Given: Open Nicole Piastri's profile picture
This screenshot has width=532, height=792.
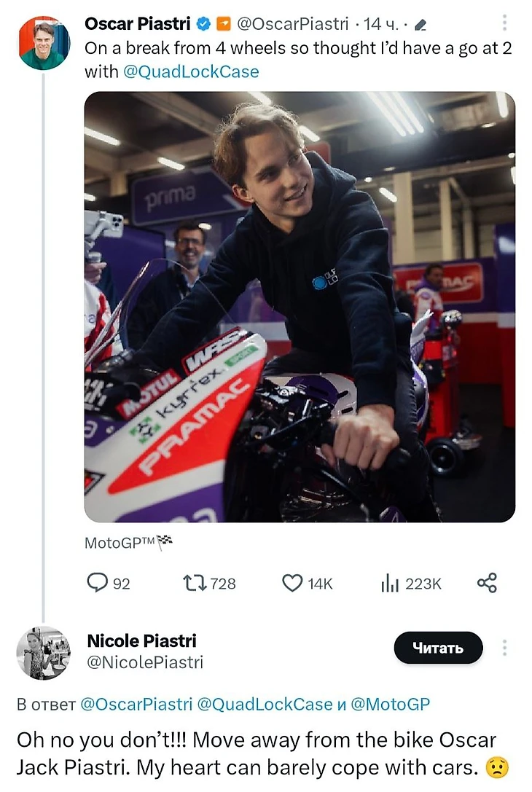Looking at the screenshot, I should [44, 652].
